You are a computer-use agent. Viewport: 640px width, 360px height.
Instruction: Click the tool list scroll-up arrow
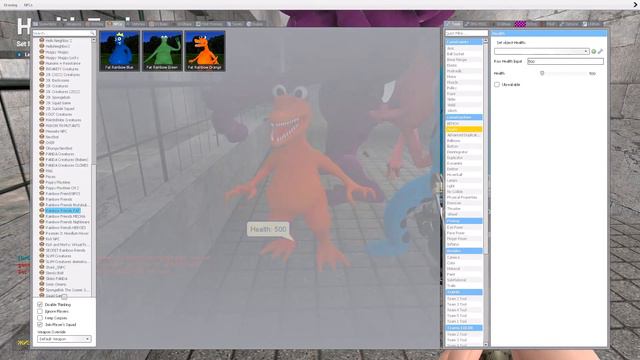point(486,41)
